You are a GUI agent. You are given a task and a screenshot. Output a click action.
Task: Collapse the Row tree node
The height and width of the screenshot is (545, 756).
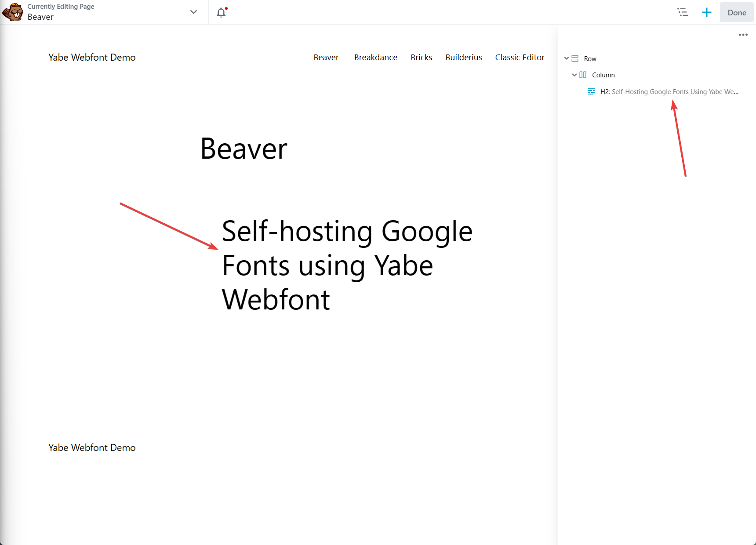(567, 58)
